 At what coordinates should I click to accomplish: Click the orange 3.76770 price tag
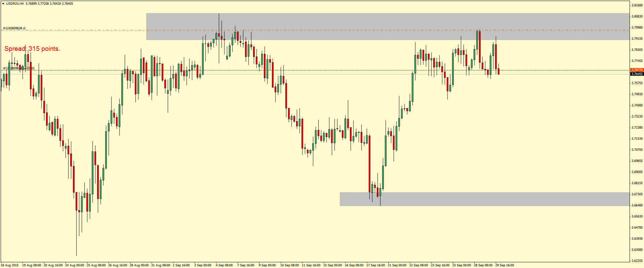[x=637, y=70]
